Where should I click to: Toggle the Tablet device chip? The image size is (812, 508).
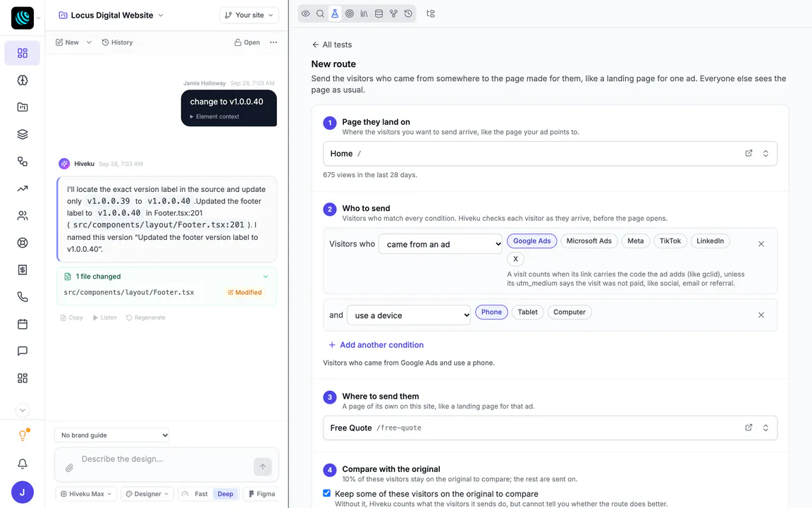(528, 312)
